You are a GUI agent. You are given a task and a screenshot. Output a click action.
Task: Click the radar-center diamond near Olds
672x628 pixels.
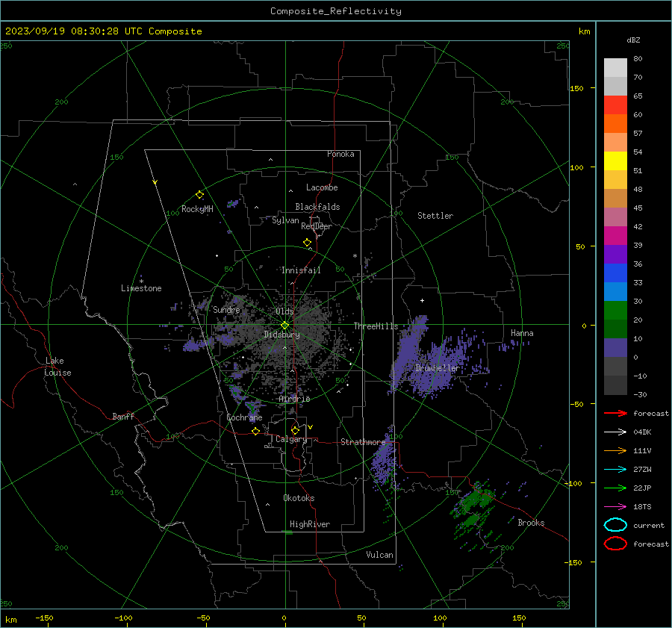284,326
